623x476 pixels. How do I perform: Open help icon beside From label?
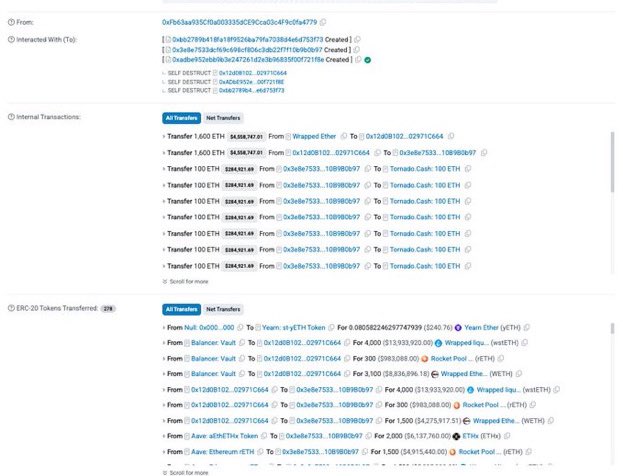(11, 22)
